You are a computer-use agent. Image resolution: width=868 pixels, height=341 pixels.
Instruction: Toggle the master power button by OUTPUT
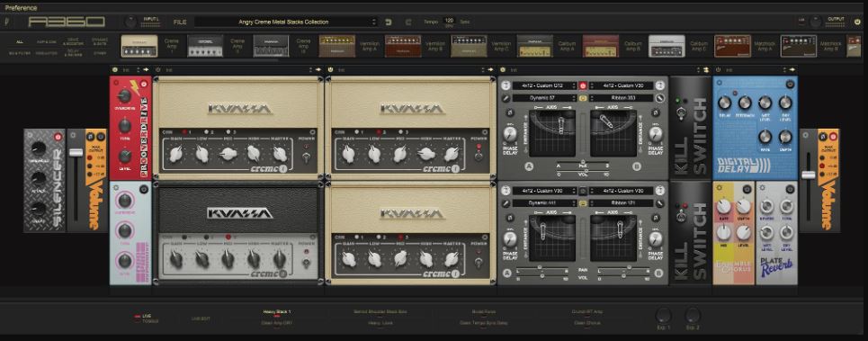(857, 22)
